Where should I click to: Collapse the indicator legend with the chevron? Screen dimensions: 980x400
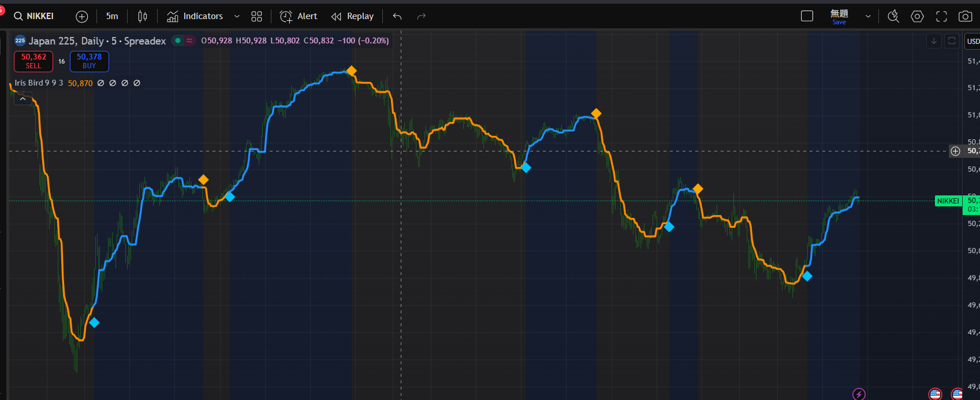click(x=23, y=99)
